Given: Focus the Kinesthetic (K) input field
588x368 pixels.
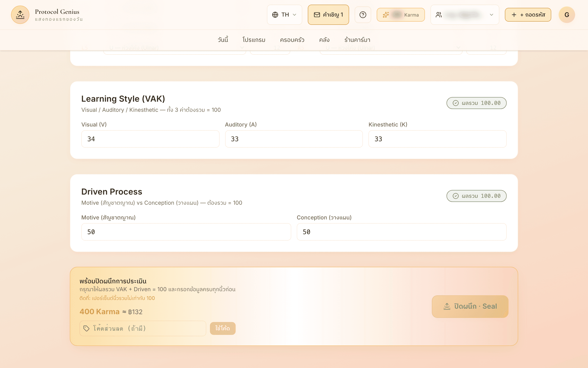Looking at the screenshot, I should point(437,139).
